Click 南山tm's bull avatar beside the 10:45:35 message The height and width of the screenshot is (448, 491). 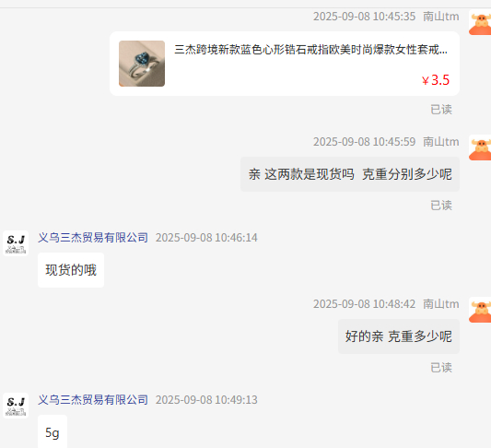point(480,22)
